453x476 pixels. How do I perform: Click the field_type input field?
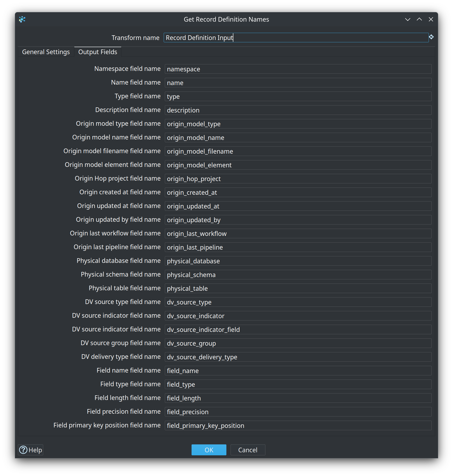pyautogui.click(x=298, y=385)
